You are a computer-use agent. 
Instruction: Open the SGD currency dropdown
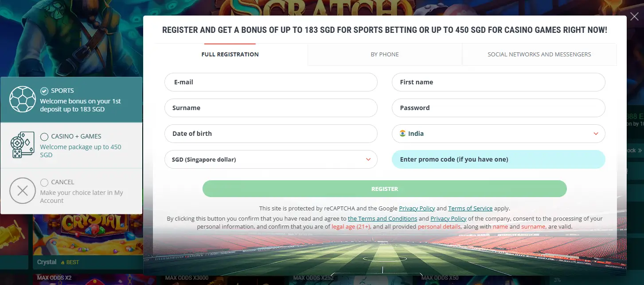pyautogui.click(x=271, y=159)
